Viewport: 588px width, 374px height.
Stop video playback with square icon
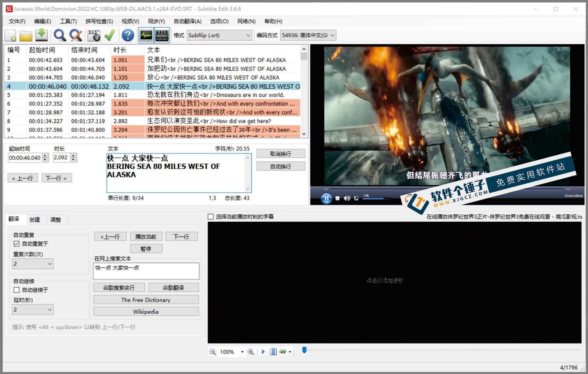pos(337,198)
